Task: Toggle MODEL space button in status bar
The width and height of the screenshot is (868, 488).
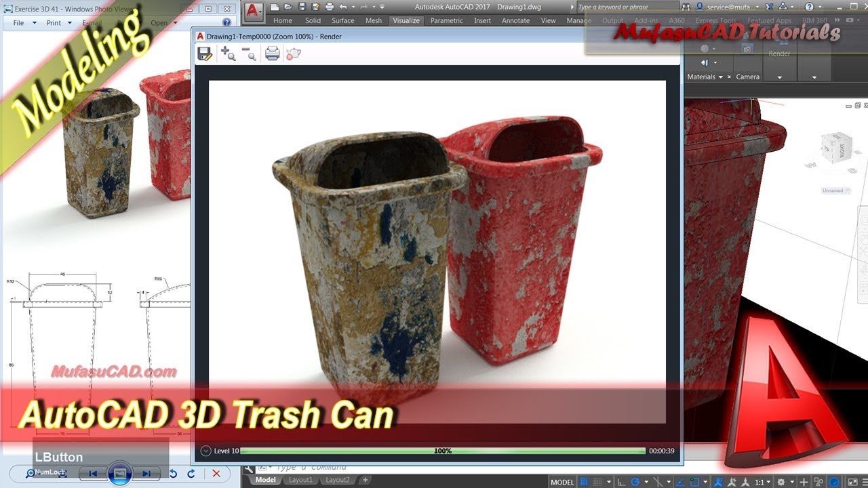Action: [x=562, y=482]
